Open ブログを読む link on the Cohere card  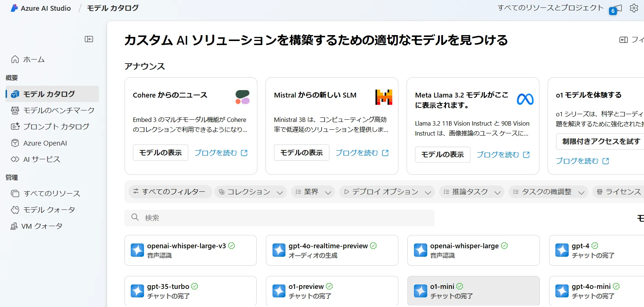click(x=221, y=153)
